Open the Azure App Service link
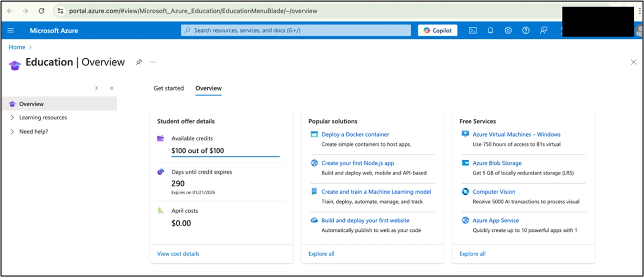The height and width of the screenshot is (277, 644). pyautogui.click(x=496, y=221)
